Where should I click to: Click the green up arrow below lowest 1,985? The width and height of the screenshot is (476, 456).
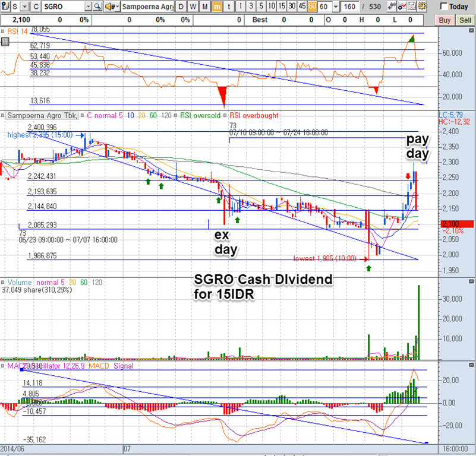(x=369, y=268)
